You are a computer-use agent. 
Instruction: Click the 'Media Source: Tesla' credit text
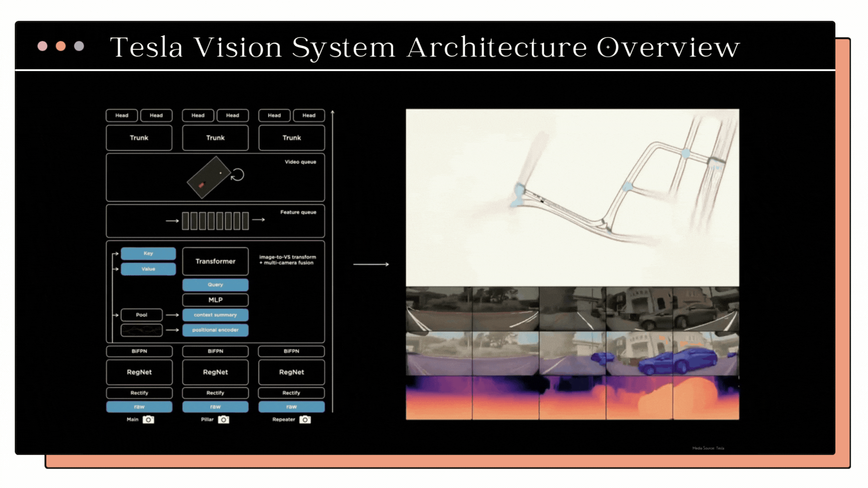[708, 448]
